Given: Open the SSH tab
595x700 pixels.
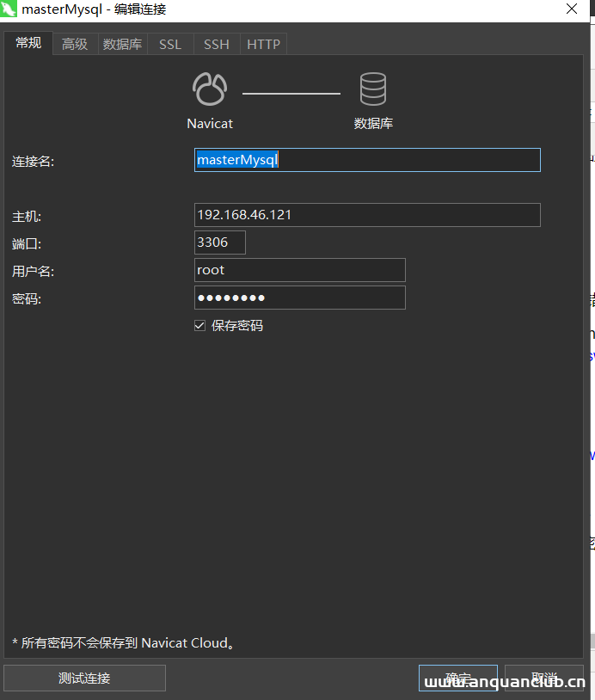Looking at the screenshot, I should pyautogui.click(x=217, y=44).
